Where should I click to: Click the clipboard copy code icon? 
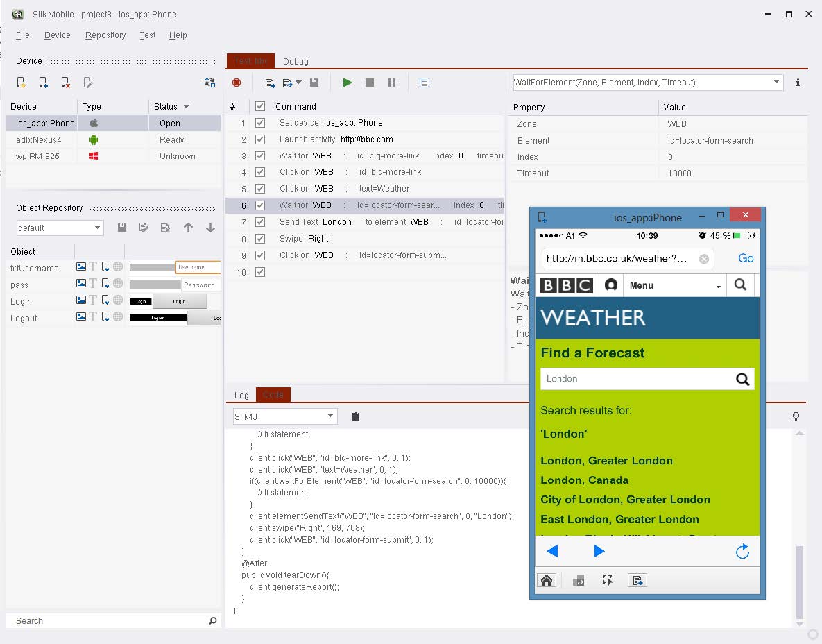(355, 416)
